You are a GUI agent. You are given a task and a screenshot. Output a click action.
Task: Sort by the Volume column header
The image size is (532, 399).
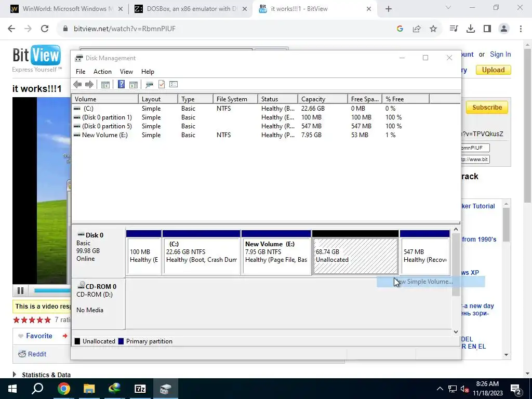click(105, 99)
